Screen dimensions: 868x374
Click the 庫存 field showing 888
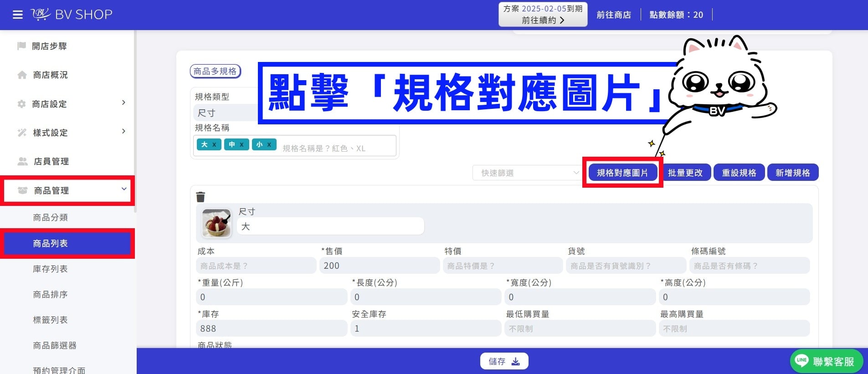272,328
